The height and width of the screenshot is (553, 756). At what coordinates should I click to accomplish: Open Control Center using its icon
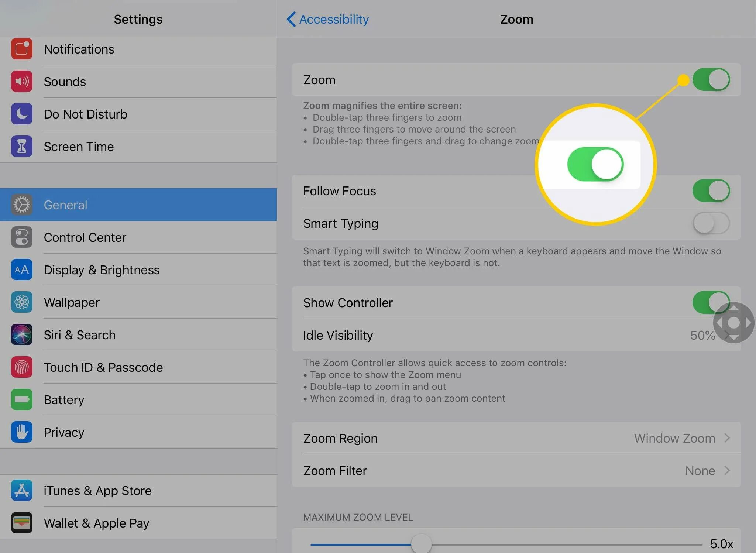(x=22, y=237)
